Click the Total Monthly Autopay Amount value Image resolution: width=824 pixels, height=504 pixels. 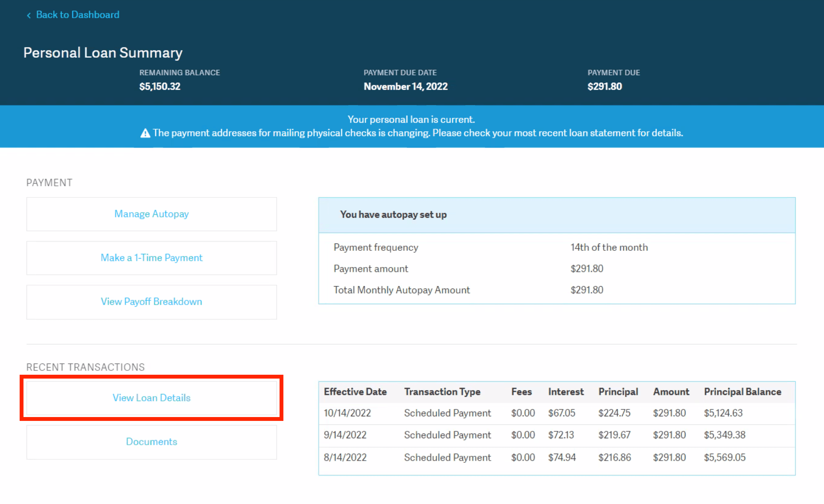[587, 290]
